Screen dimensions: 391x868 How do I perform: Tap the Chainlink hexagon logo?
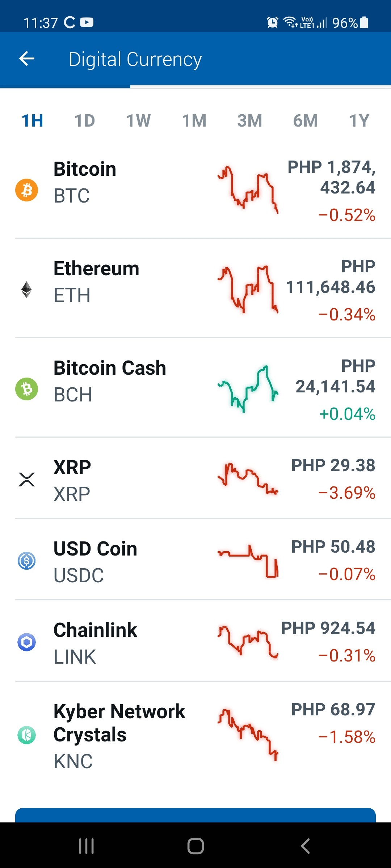[x=26, y=642]
